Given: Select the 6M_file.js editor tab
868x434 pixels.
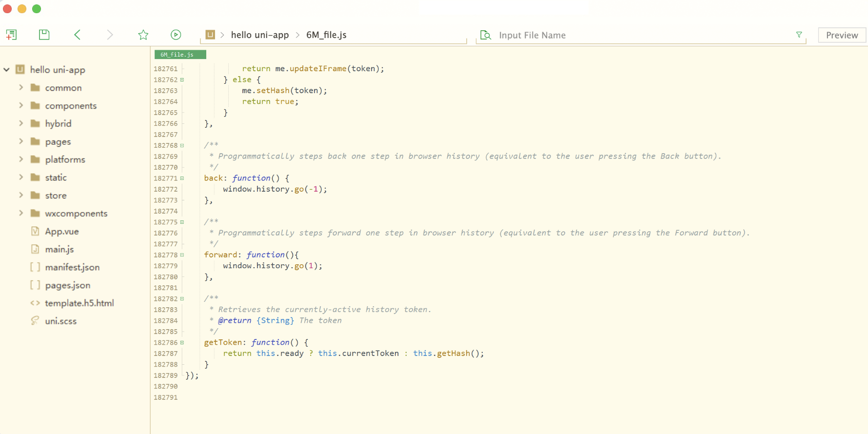Looking at the screenshot, I should pyautogui.click(x=179, y=55).
